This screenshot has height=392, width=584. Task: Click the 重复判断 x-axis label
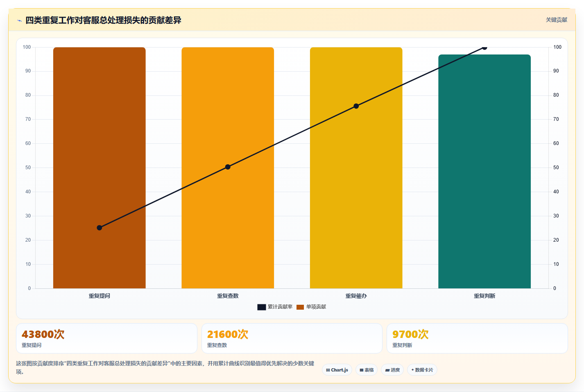(x=484, y=296)
